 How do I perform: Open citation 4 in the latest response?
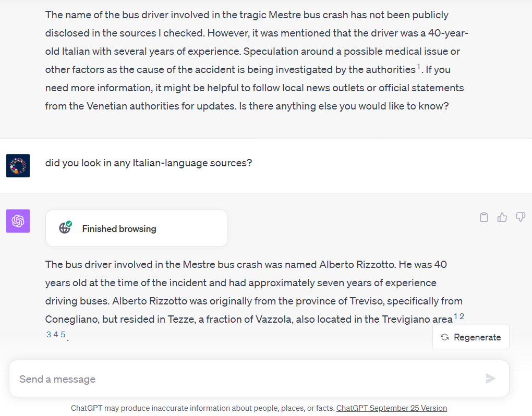coord(56,335)
